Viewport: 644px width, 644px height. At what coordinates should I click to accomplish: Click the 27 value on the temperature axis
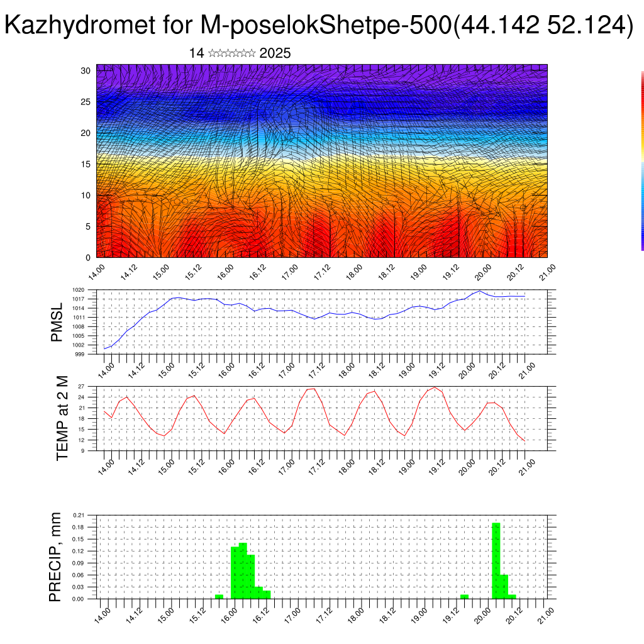pos(81,387)
